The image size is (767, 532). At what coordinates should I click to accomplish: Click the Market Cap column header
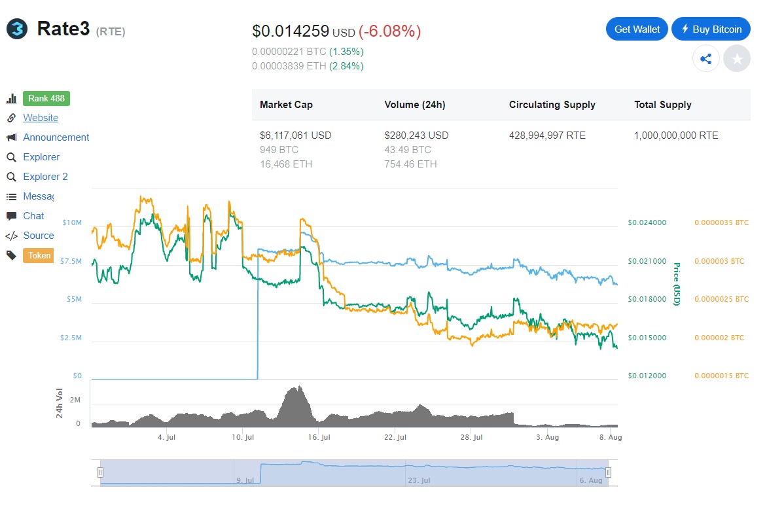point(286,105)
